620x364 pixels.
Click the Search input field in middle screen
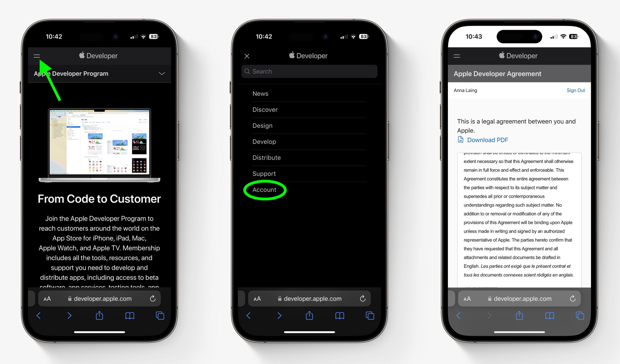310,71
